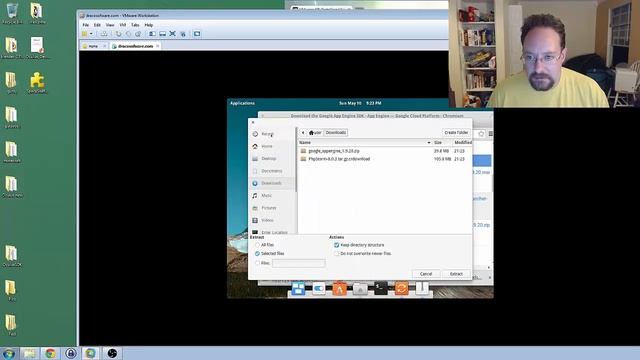Open the black swirl taskbar app
The image size is (640, 360).
point(112,353)
